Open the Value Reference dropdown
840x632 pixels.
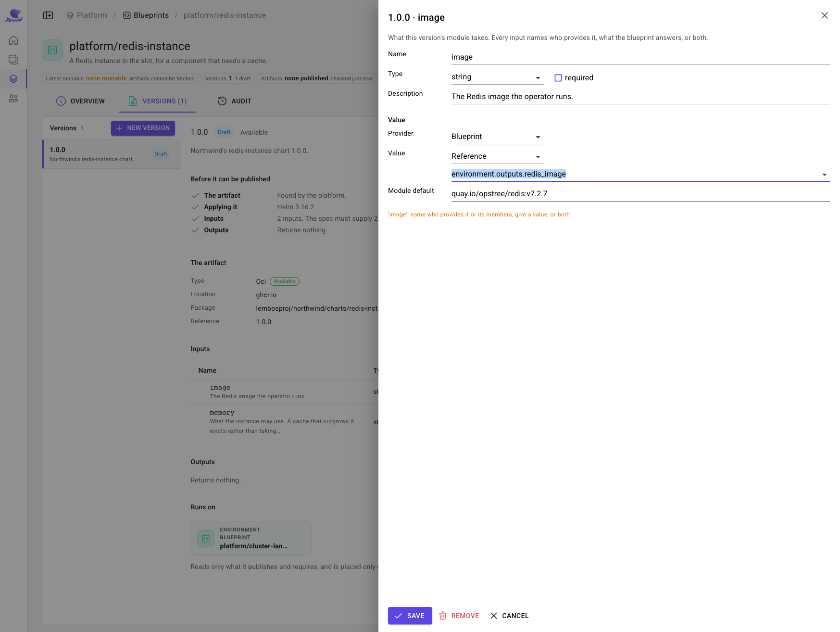[x=497, y=156]
